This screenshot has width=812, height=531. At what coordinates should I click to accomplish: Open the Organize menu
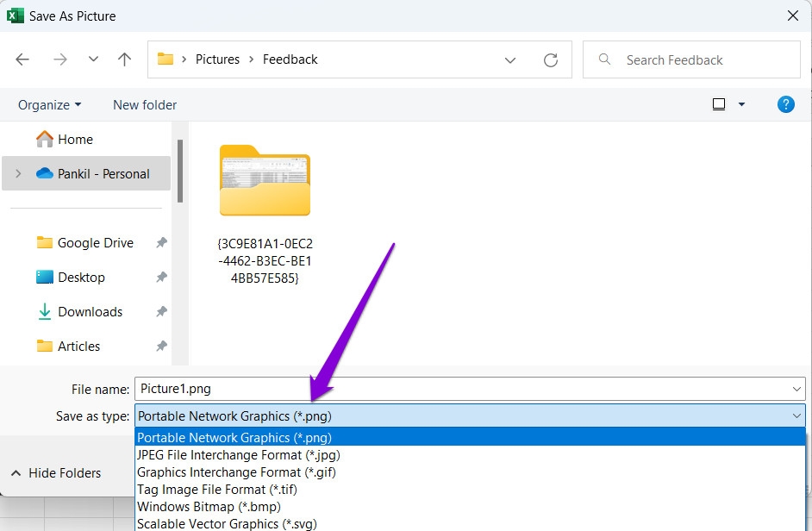(x=50, y=105)
